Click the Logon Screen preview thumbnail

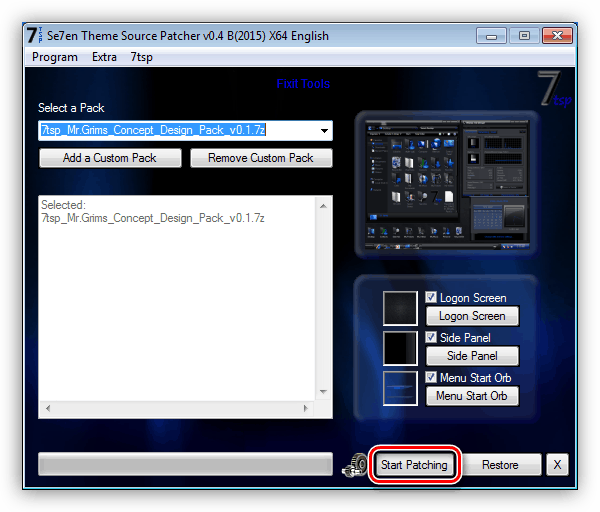pyautogui.click(x=400, y=308)
